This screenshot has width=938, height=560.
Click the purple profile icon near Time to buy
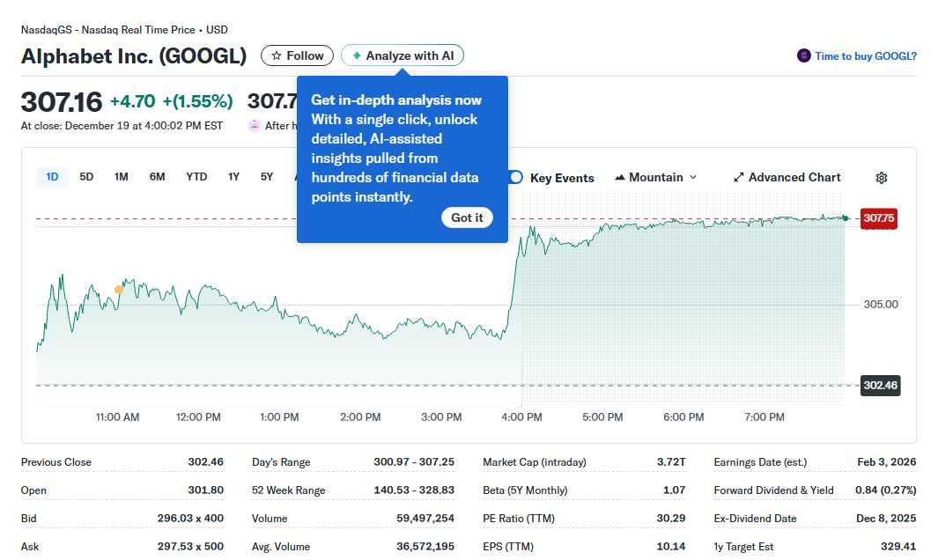coord(802,55)
